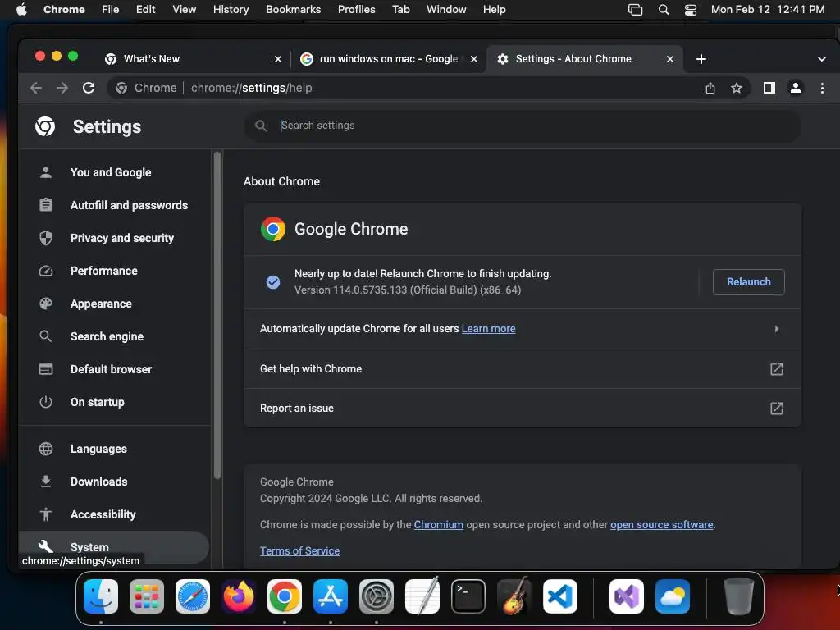The height and width of the screenshot is (630, 840).
Task: Bookmark this tab with star icon
Action: 737,88
